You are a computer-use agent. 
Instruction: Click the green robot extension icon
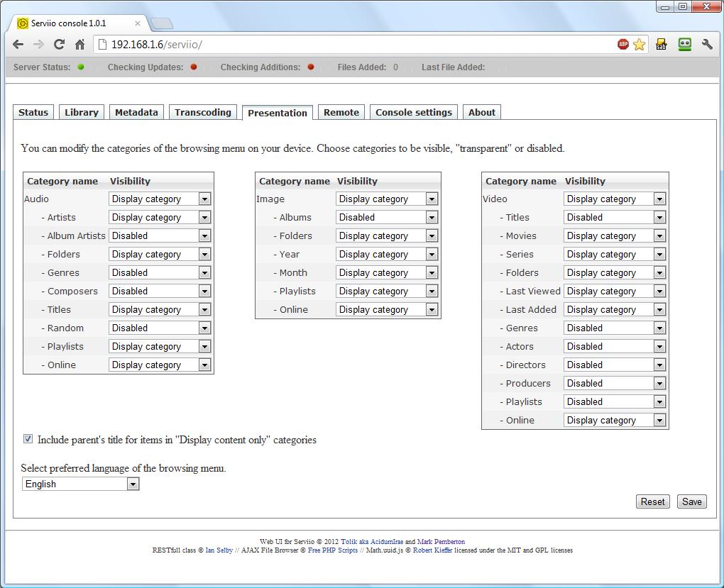coord(684,44)
